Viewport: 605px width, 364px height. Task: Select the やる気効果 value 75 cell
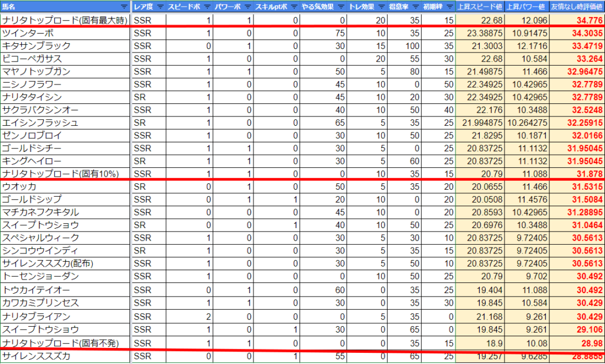(323, 33)
